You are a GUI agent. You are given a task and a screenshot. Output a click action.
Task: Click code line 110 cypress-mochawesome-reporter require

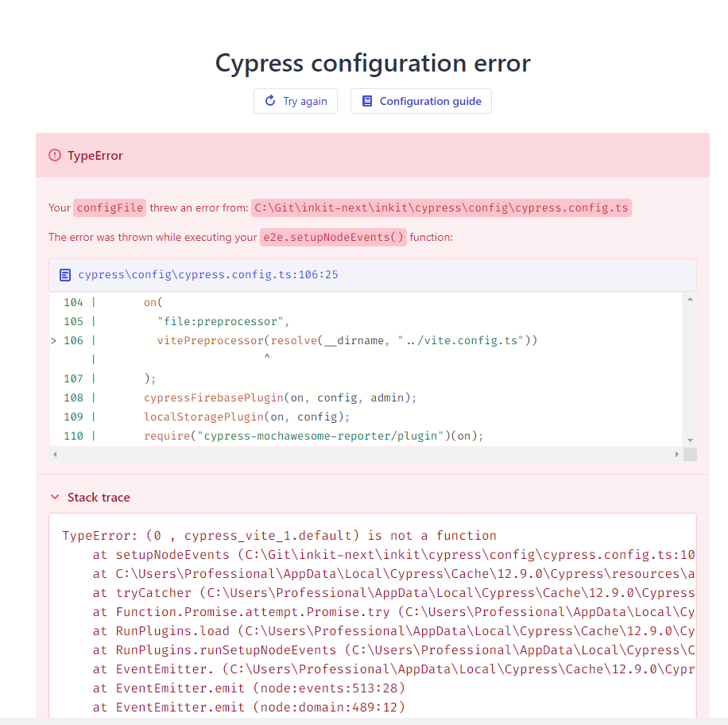click(313, 436)
